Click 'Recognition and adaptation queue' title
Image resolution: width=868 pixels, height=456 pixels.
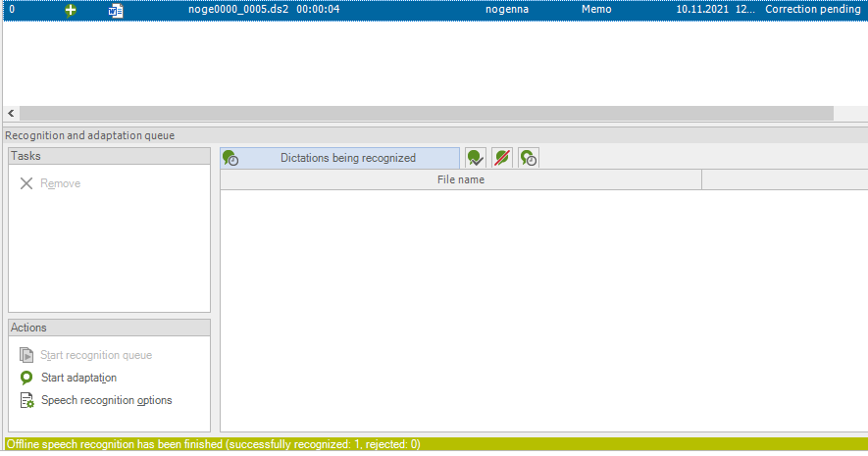point(89,135)
